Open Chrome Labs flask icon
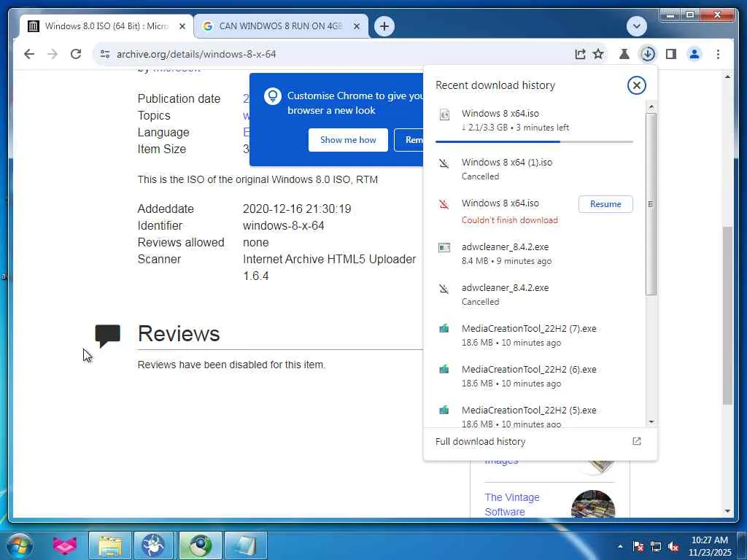Image resolution: width=747 pixels, height=560 pixels. pyautogui.click(x=624, y=54)
